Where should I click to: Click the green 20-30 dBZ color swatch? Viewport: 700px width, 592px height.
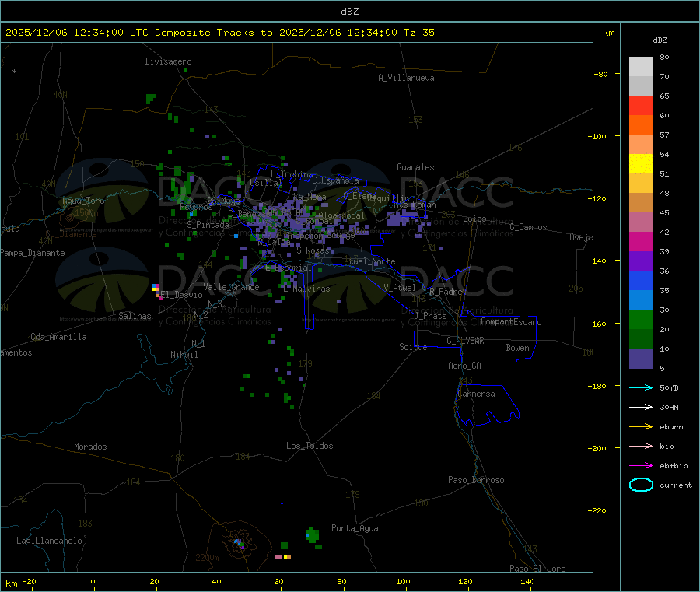641,319
